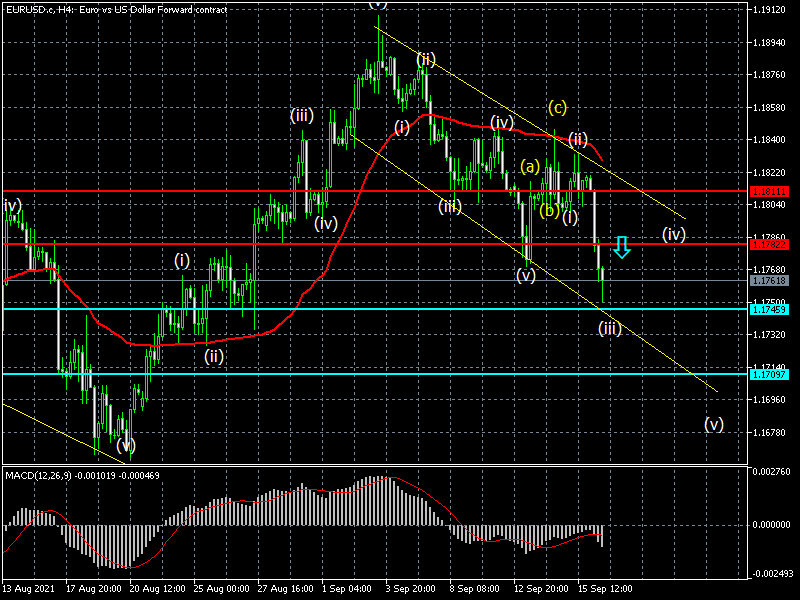Click the 1.19120 price axis value
800x600 pixels.
769,10
